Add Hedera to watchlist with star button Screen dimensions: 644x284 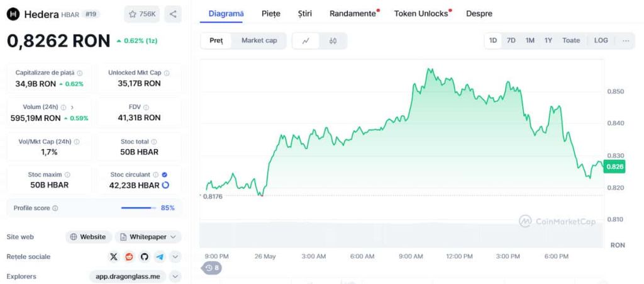(141, 14)
